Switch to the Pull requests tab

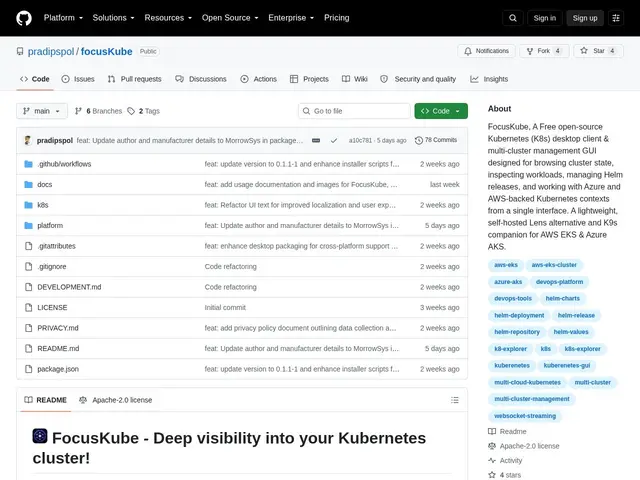point(134,79)
